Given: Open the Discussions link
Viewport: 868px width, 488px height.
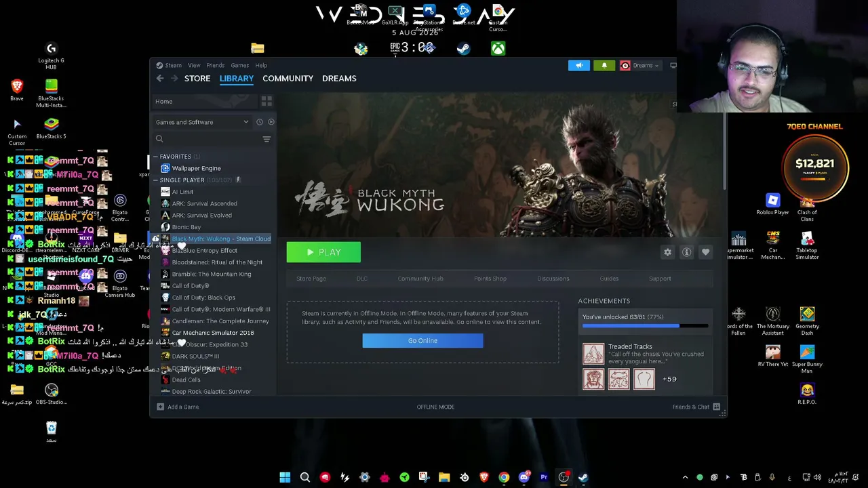Looking at the screenshot, I should pyautogui.click(x=553, y=279).
